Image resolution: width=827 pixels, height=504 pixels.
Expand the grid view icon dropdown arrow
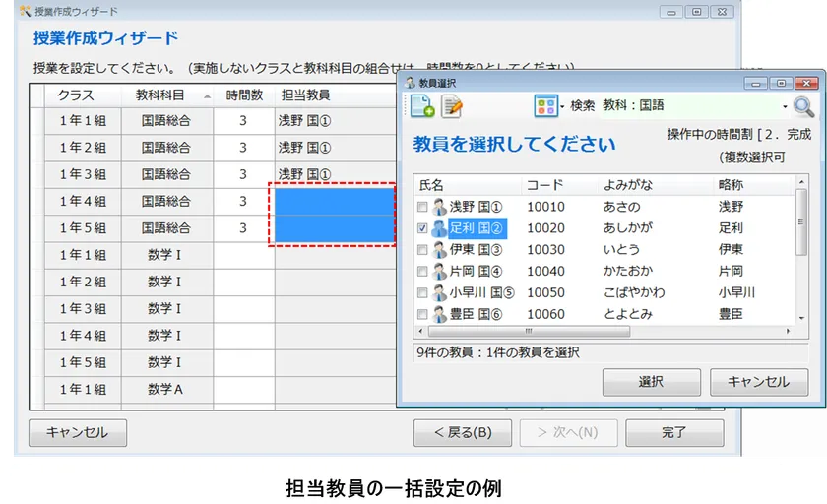562,107
